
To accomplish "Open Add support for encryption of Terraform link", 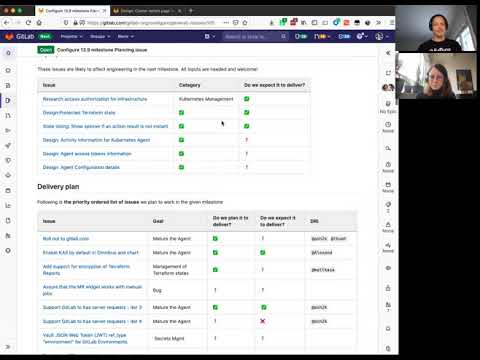I will click(x=86, y=270).
